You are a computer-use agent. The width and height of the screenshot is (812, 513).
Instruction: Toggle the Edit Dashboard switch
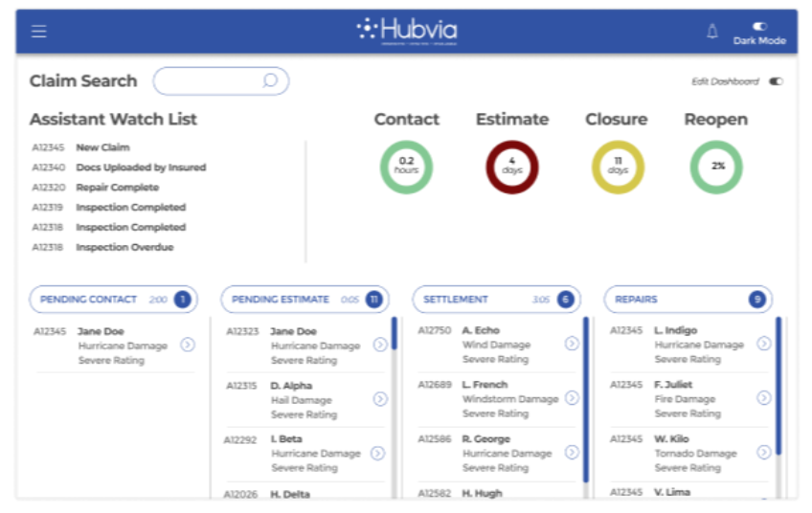click(776, 81)
